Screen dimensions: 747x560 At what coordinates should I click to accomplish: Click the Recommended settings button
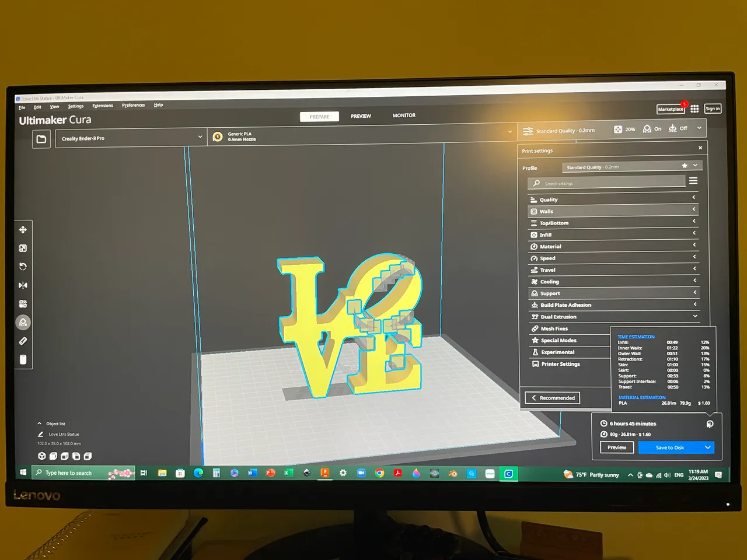pyautogui.click(x=551, y=397)
